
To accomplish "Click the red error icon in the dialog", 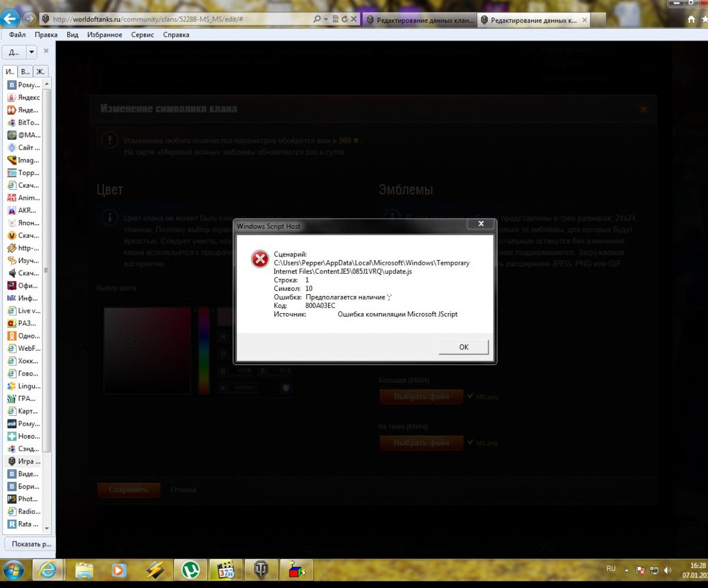I will [260, 259].
